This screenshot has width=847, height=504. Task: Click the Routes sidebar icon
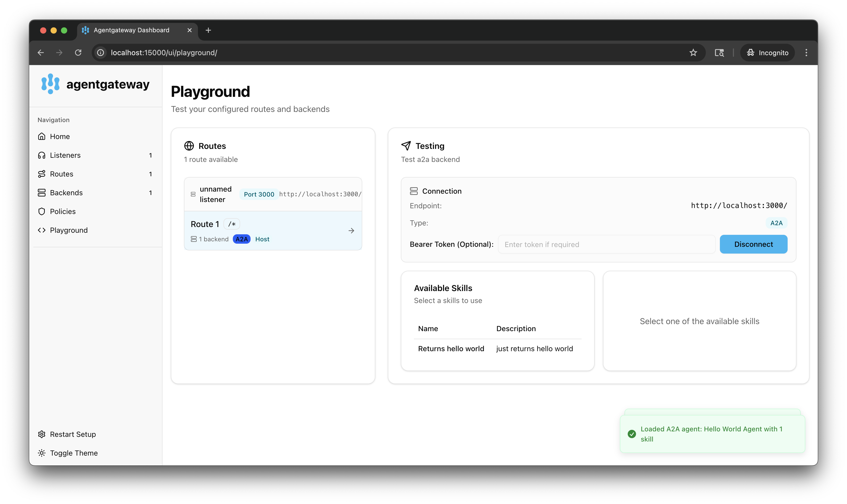(x=42, y=174)
